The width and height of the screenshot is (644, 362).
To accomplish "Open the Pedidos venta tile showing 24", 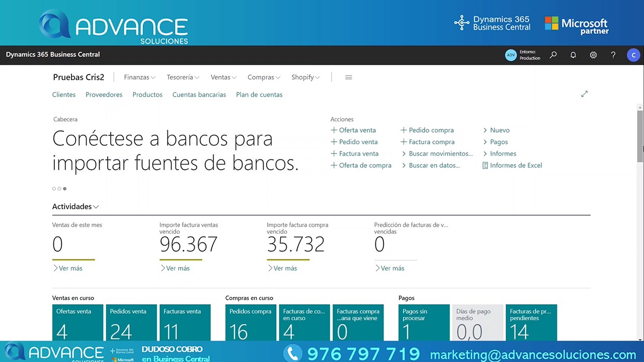I will (x=131, y=322).
